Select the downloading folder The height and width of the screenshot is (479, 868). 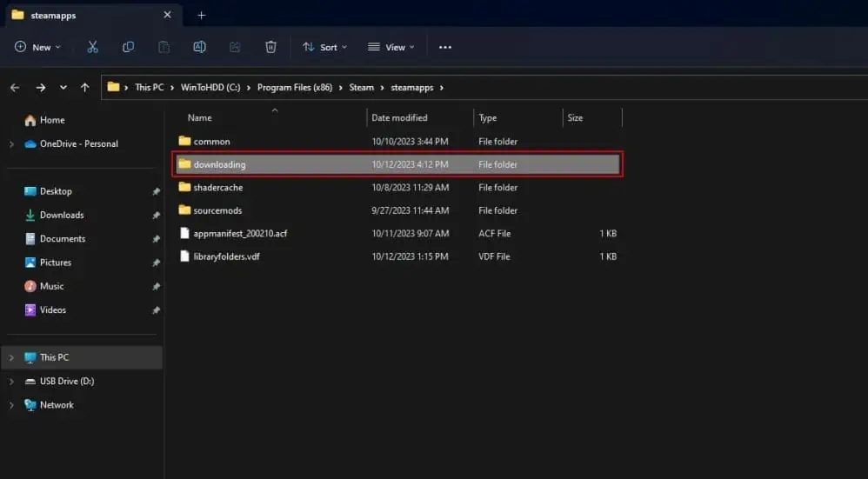219,164
